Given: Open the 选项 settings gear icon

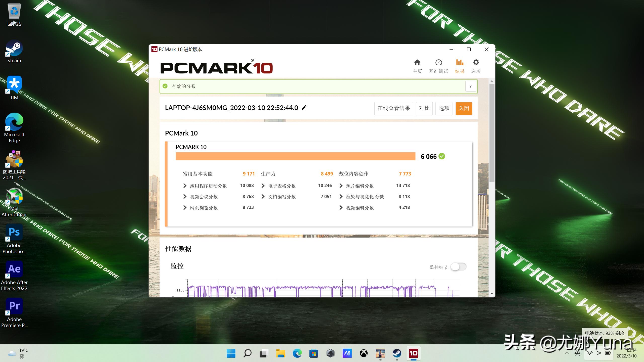Looking at the screenshot, I should tap(476, 66).
